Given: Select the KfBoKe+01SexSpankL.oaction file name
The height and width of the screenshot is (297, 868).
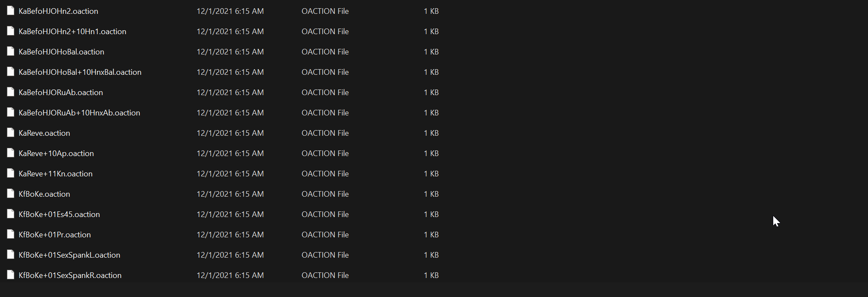Looking at the screenshot, I should click(69, 255).
